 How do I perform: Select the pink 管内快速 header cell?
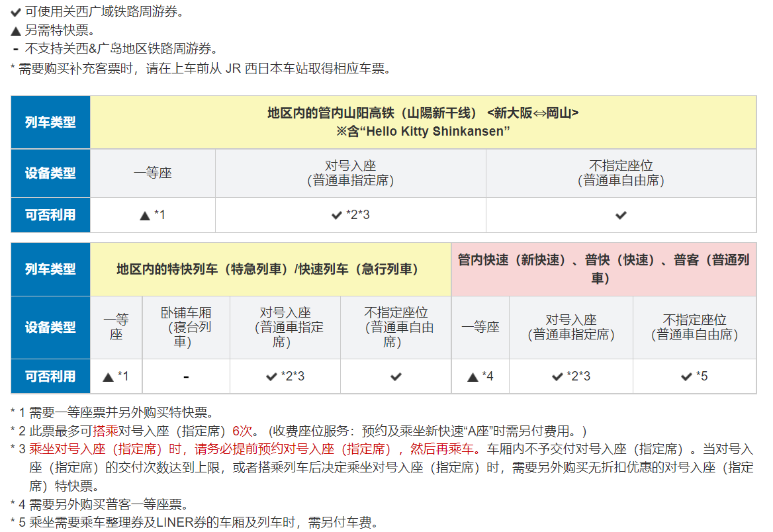(604, 269)
